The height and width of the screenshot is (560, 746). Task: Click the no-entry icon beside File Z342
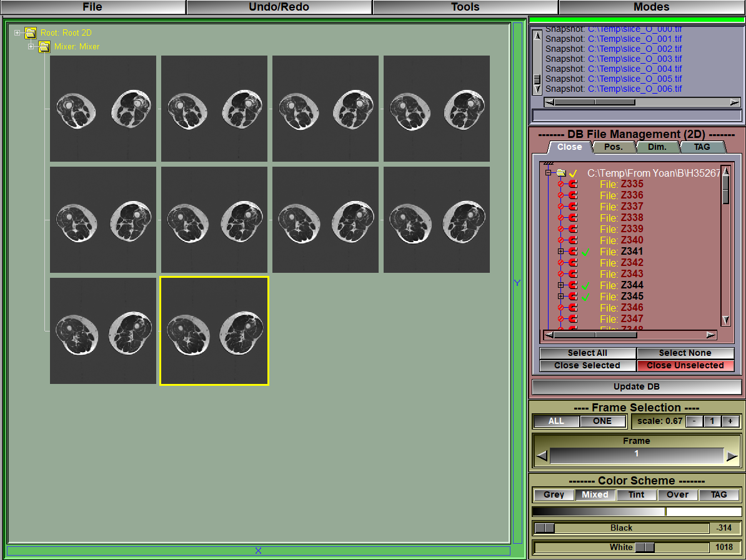tap(561, 263)
